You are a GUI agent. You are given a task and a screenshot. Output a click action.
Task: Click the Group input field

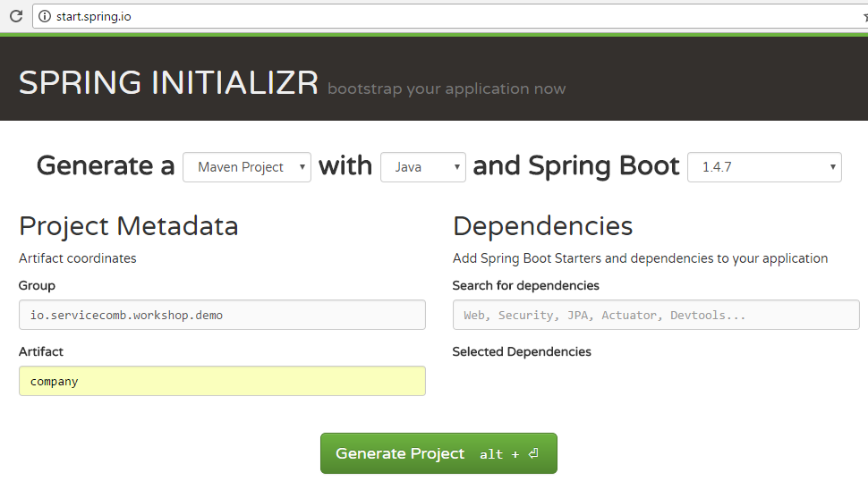click(222, 315)
